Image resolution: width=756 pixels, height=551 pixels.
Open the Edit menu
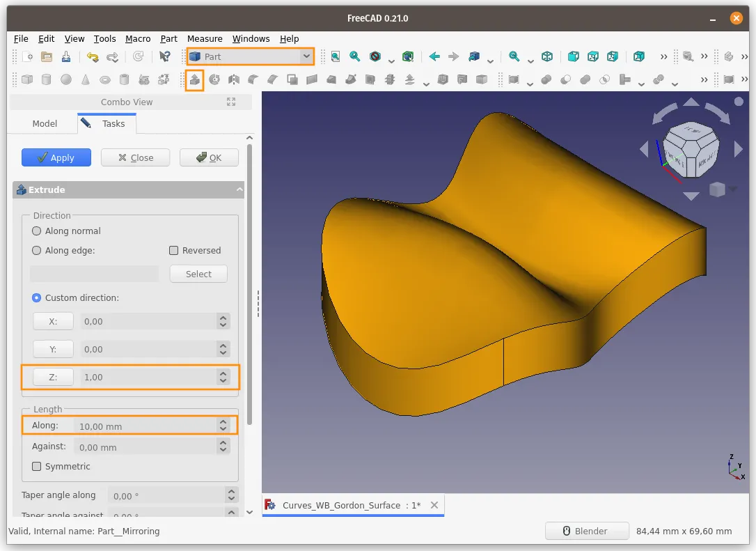[x=46, y=38]
